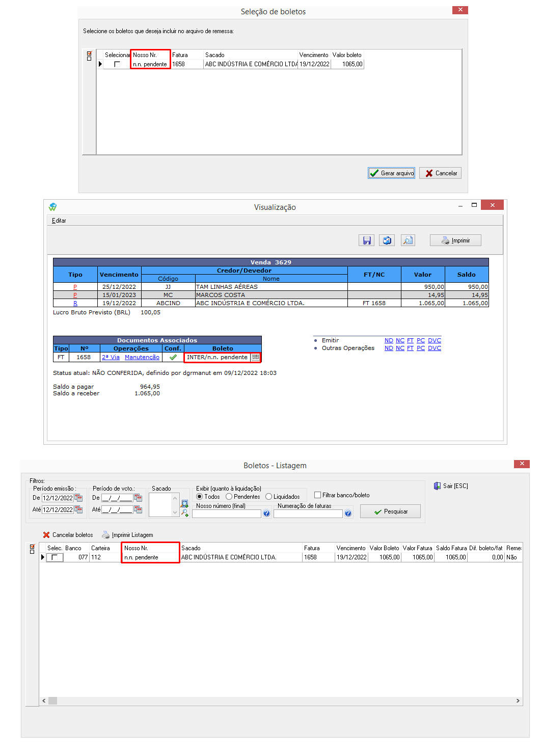Click Cancelar in Seleção de boletos
This screenshot has height=756, width=542.
point(441,173)
